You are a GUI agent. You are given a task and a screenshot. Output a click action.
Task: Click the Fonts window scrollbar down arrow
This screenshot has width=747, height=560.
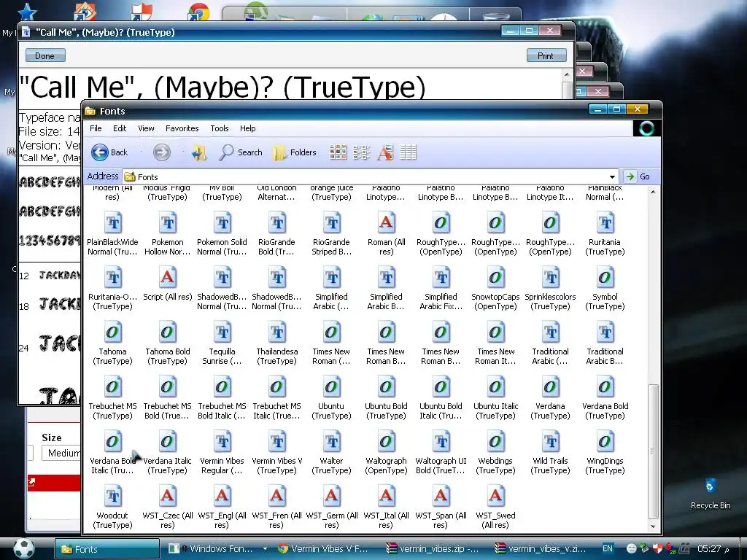pyautogui.click(x=653, y=526)
